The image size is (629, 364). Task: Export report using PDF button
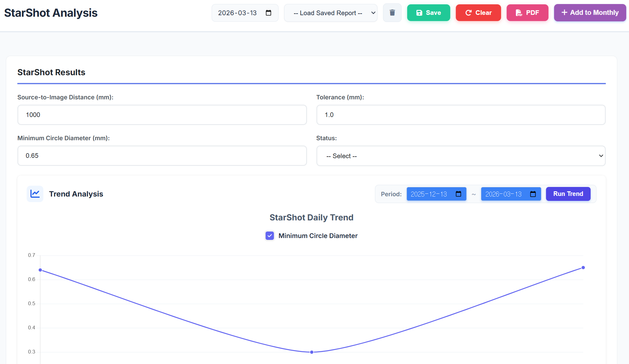(527, 13)
